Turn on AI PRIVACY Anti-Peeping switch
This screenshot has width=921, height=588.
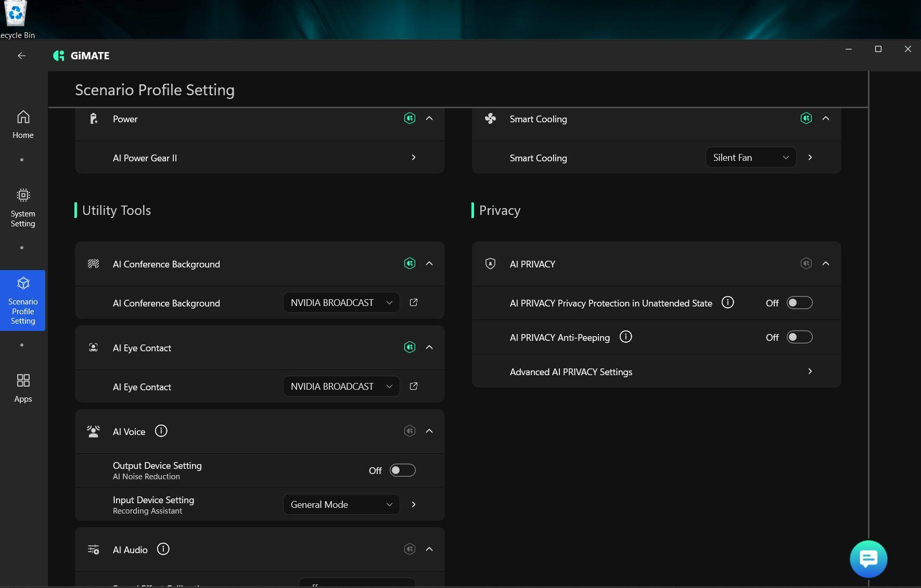point(799,337)
